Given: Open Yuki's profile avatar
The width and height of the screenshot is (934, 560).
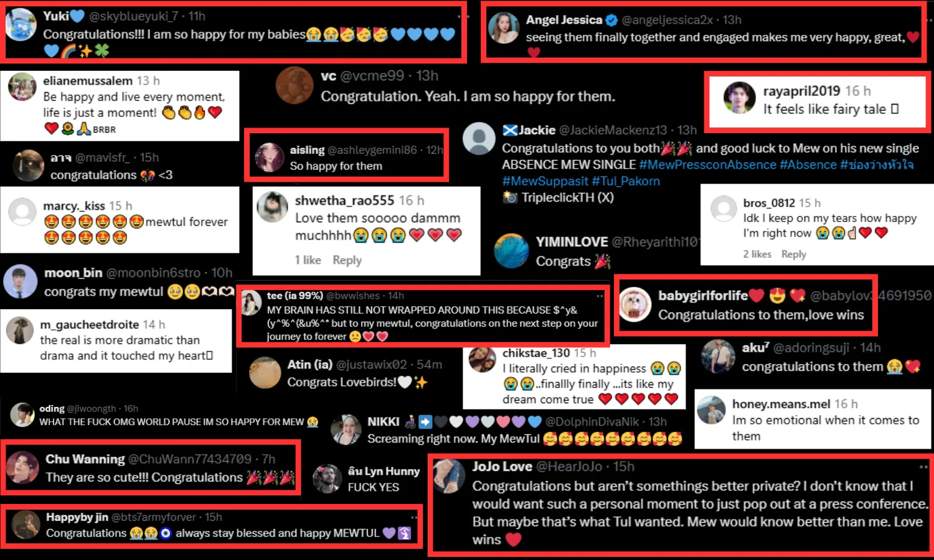Looking at the screenshot, I should pyautogui.click(x=20, y=24).
